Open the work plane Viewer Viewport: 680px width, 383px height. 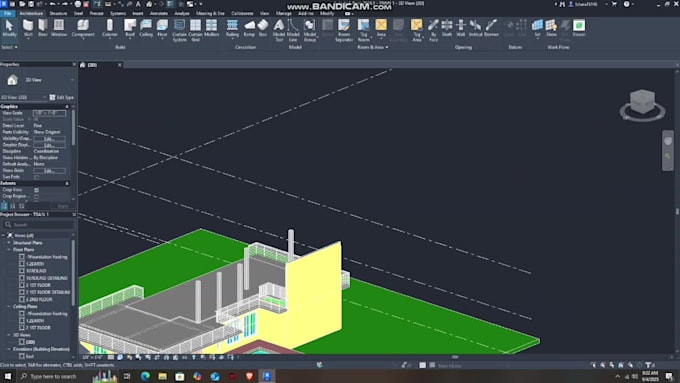click(x=579, y=28)
